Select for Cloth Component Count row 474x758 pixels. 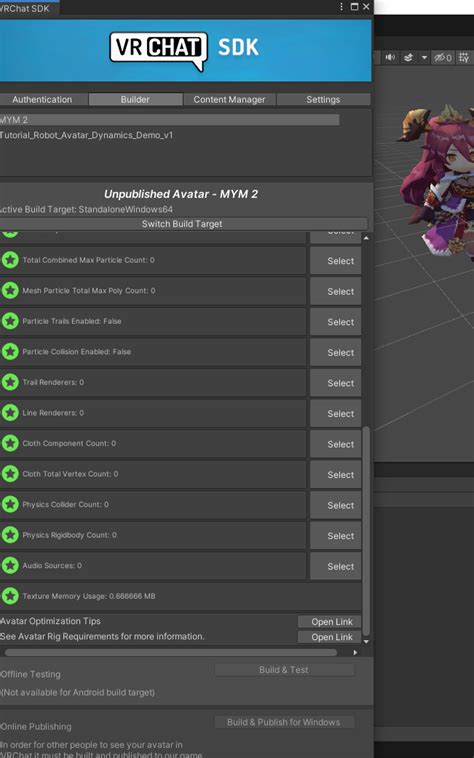336,444
